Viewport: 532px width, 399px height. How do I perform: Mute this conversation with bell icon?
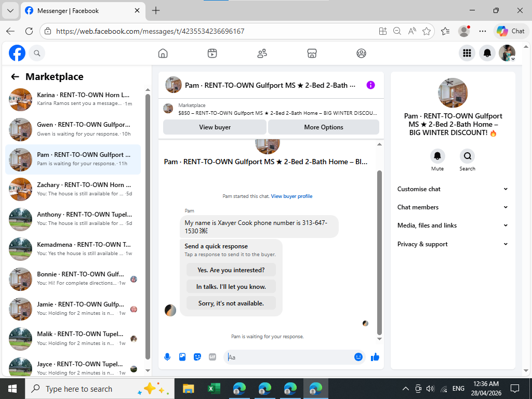[x=437, y=156]
